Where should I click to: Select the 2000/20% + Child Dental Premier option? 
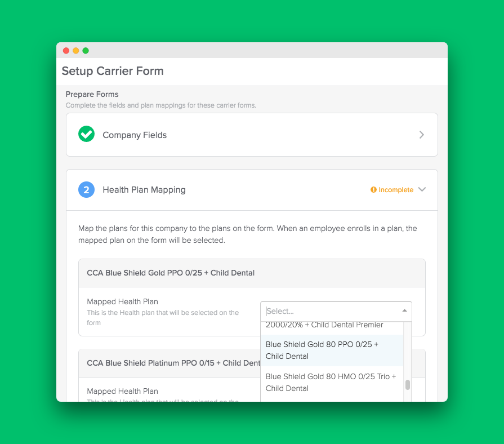pos(332,325)
